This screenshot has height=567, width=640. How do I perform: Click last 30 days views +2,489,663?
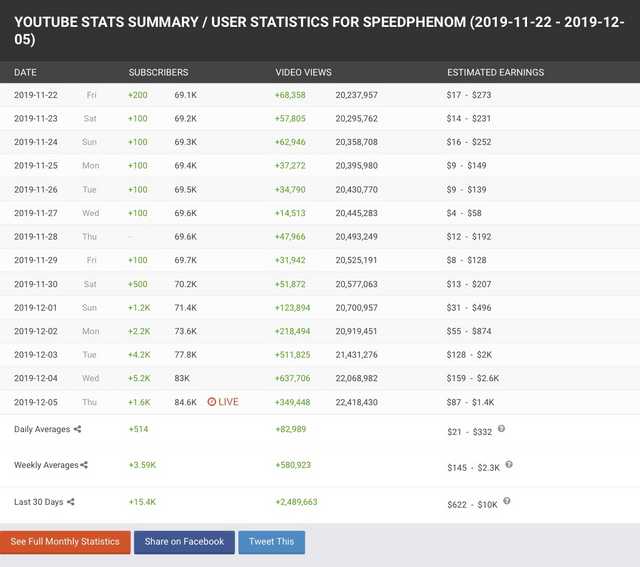coord(296,502)
